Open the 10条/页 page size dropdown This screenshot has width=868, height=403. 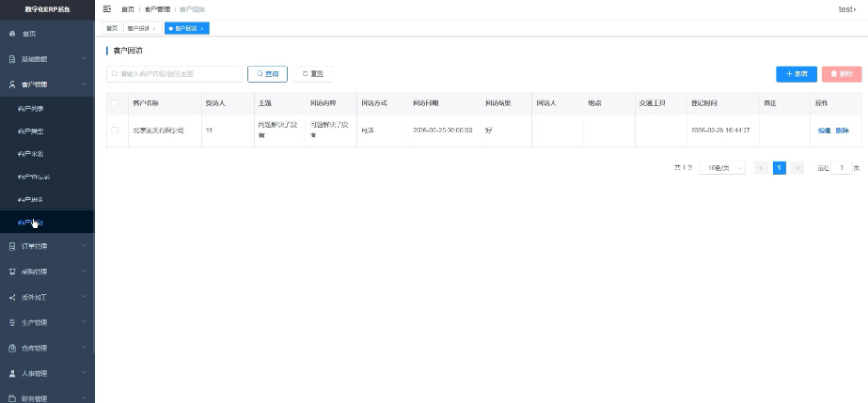(722, 168)
